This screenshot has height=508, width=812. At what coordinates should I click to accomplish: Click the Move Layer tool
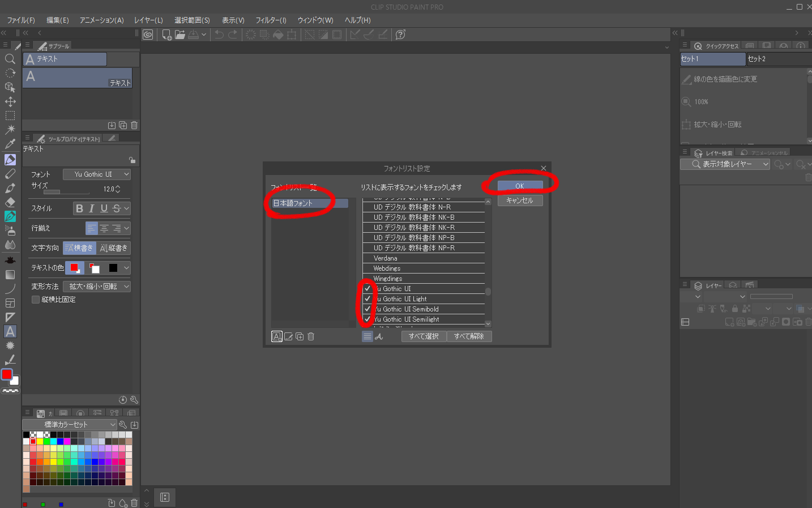click(10, 101)
